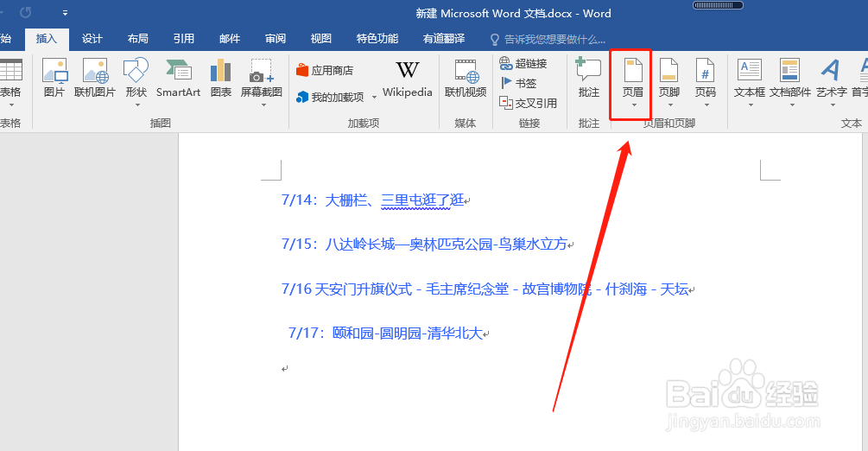Add a 书签 bookmark
The width and height of the screenshot is (868, 451).
pos(518,83)
